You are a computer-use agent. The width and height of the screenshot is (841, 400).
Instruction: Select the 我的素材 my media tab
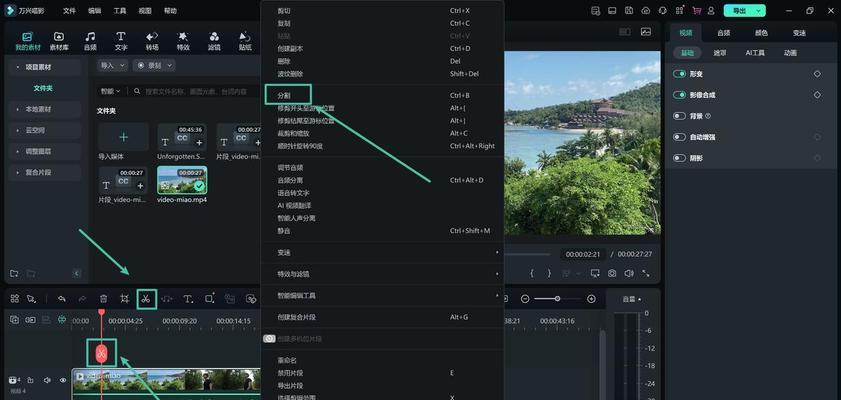[x=27, y=41]
